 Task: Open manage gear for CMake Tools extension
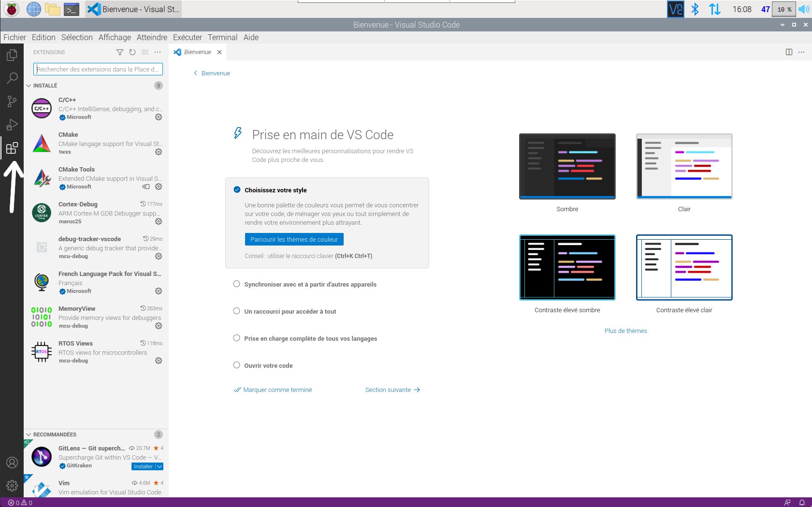[x=159, y=187]
